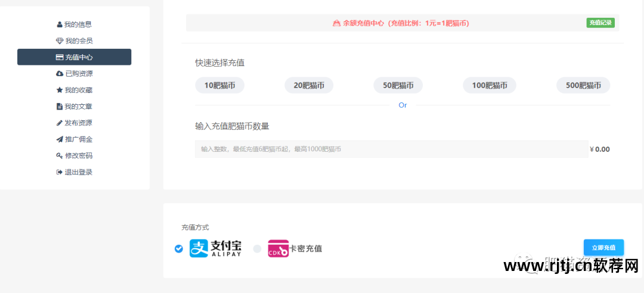
Task: Choose the 50肥猫币 quick recharge option
Action: (x=398, y=86)
